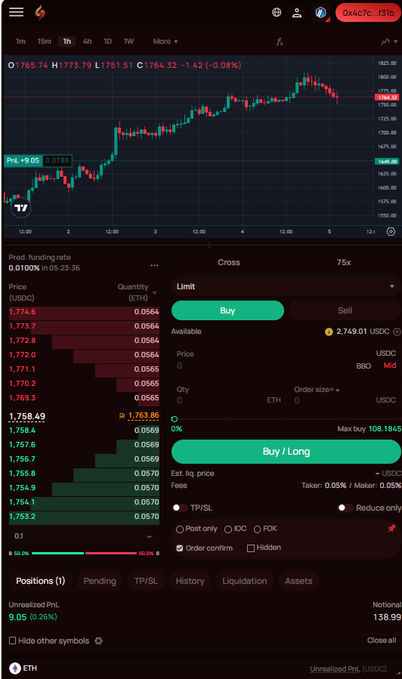Check Hide other symbols checkbox
Image resolution: width=402 pixels, height=679 pixels.
(13, 641)
